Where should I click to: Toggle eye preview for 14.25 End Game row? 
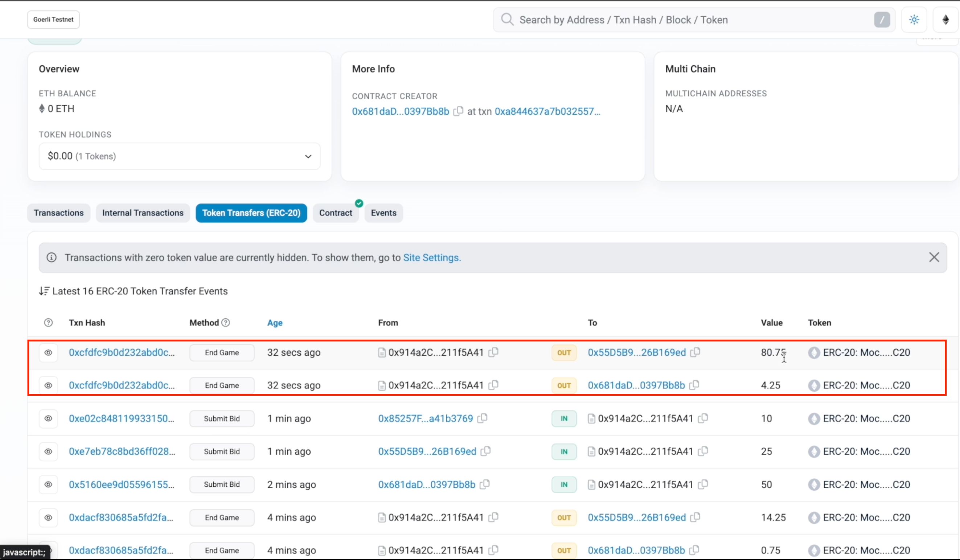(x=48, y=517)
